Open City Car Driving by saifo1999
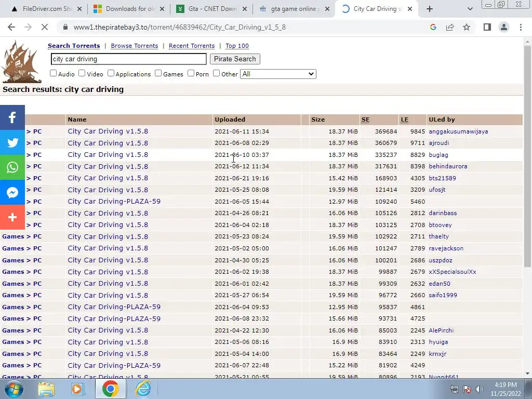Viewport: 532px width, 399px height. point(108,296)
